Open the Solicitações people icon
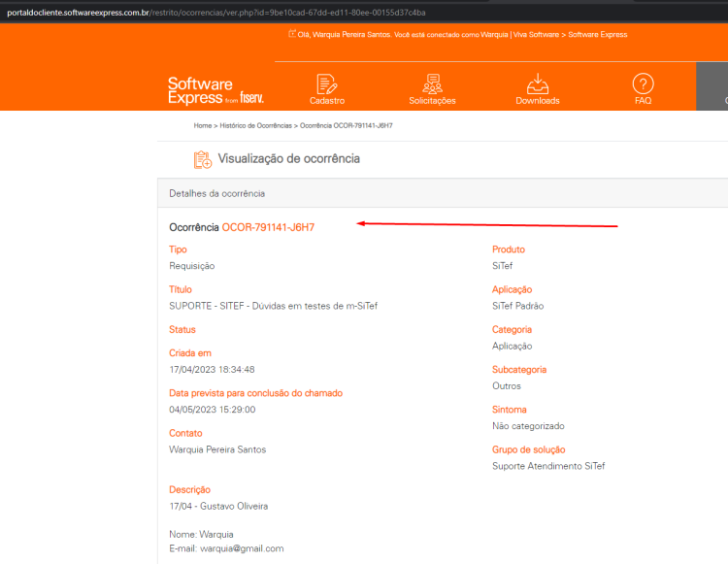The height and width of the screenshot is (564, 728). coord(432,84)
